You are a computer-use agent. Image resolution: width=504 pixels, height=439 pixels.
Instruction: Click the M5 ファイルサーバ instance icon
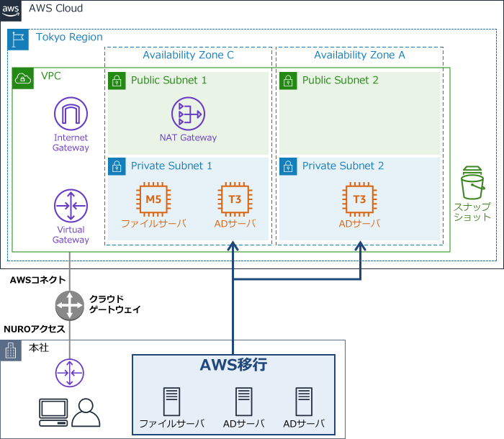(153, 199)
